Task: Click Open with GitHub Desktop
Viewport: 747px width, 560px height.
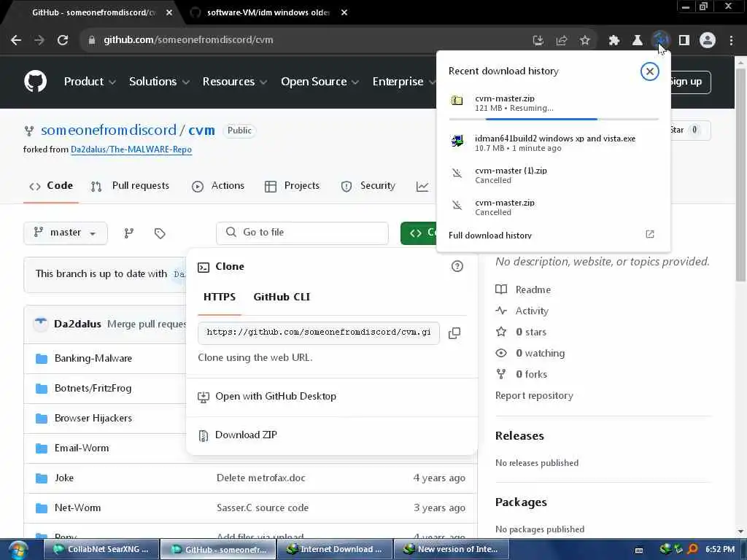Action: point(275,396)
